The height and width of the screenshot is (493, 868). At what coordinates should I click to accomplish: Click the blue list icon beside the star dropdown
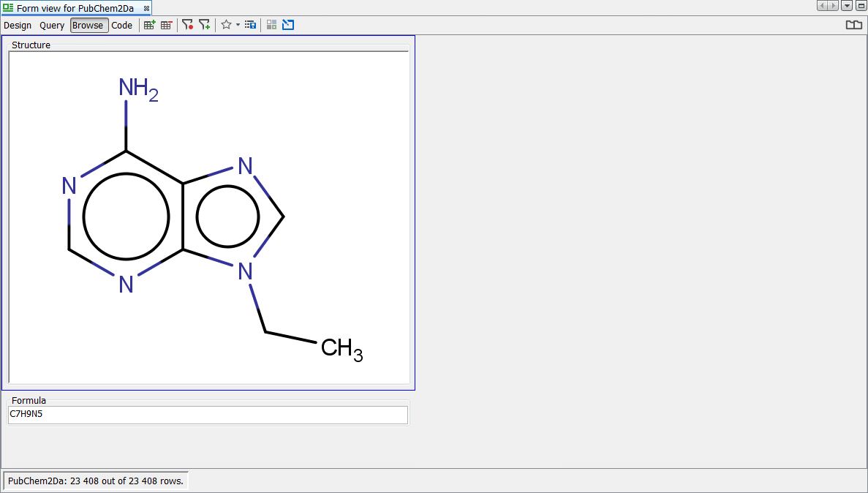pos(251,25)
